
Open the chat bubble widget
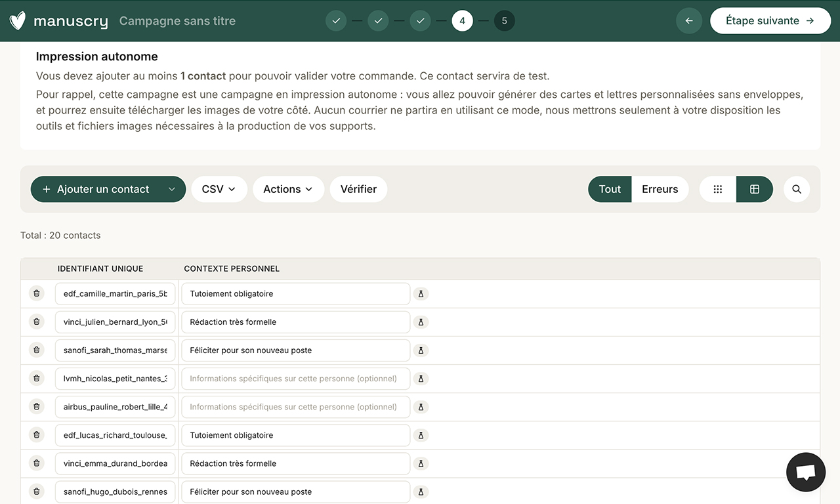[805, 472]
